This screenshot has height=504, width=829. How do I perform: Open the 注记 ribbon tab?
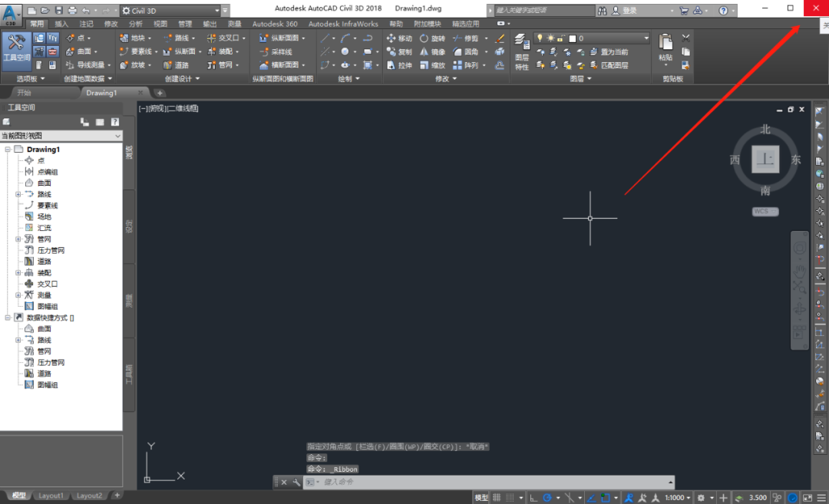[86, 24]
